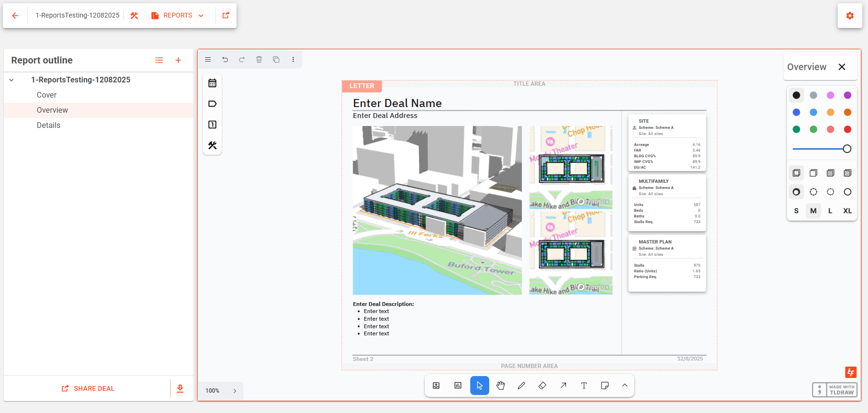Image resolution: width=868 pixels, height=413 pixels.
Task: Click the Enter Deal Address field
Action: (x=385, y=116)
